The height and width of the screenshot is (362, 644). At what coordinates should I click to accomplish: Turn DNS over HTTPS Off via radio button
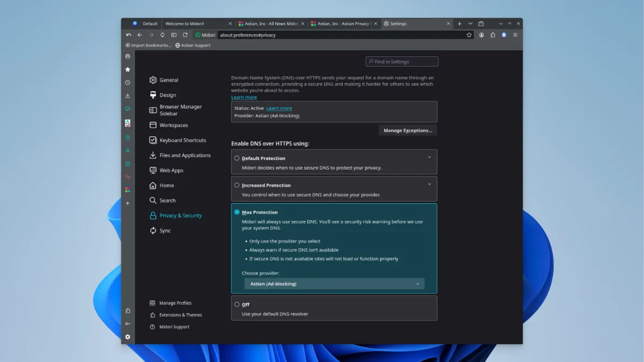click(237, 304)
